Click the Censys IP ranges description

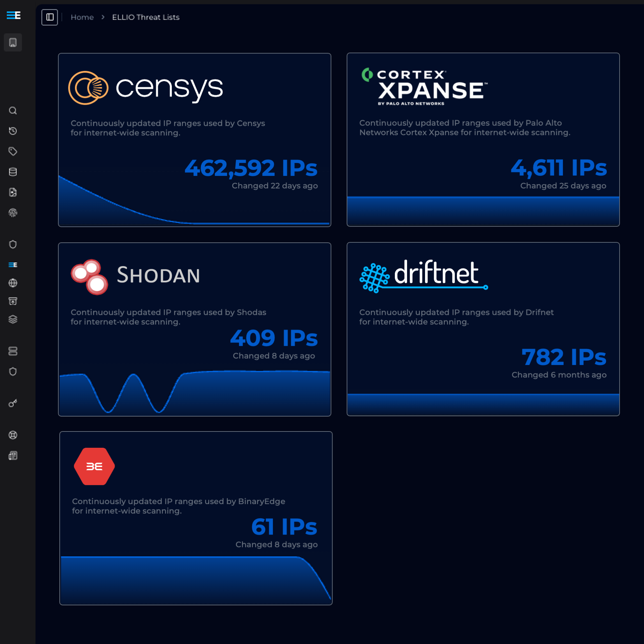coord(168,128)
